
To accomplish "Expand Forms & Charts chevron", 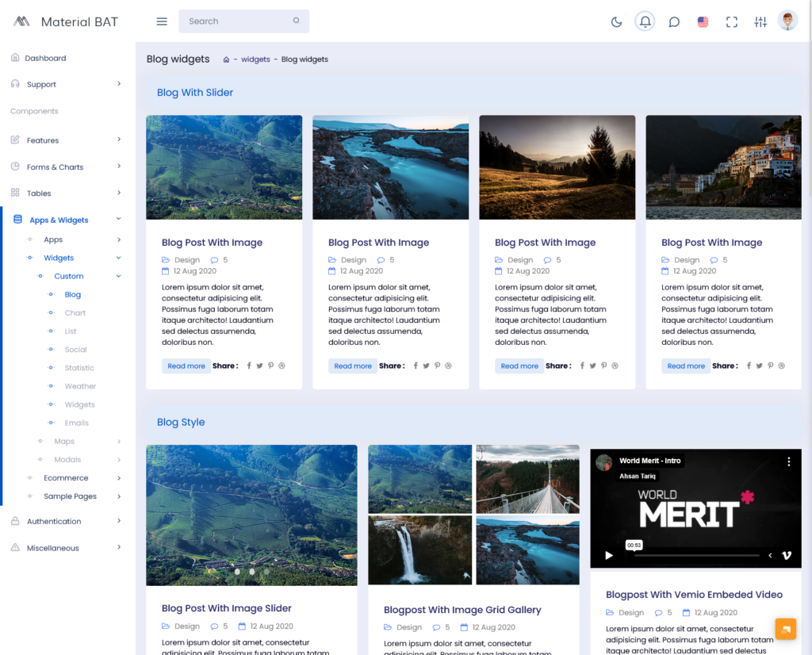I will click(119, 167).
